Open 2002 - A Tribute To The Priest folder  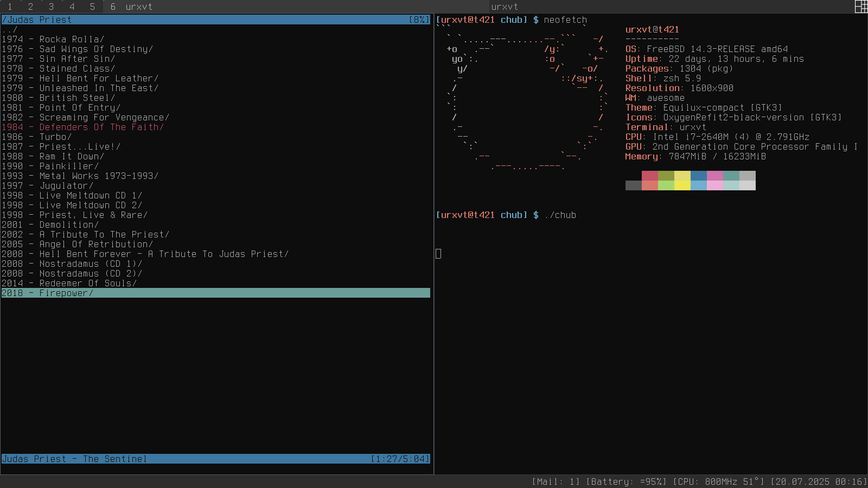(x=85, y=234)
